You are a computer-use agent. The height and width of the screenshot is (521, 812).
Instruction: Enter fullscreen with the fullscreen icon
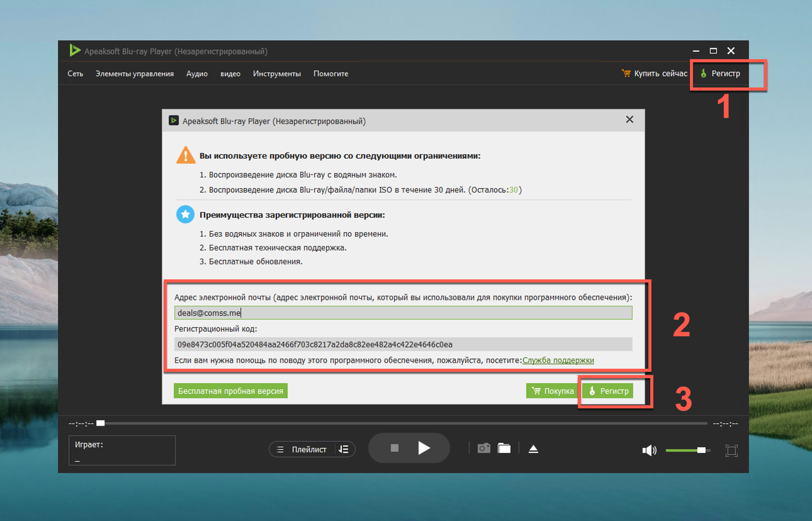[731, 450]
